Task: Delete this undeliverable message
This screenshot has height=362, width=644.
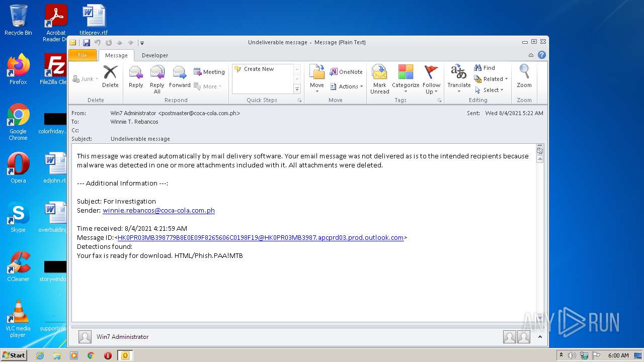Action: (x=110, y=77)
